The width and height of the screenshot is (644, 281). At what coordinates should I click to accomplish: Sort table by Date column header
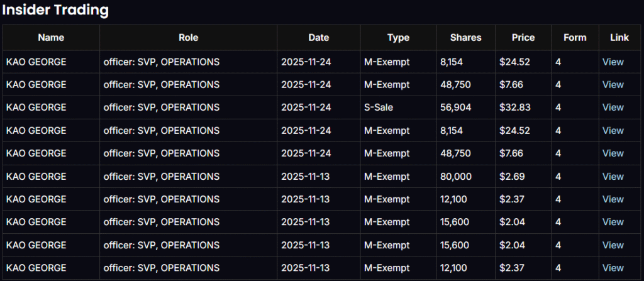[318, 38]
